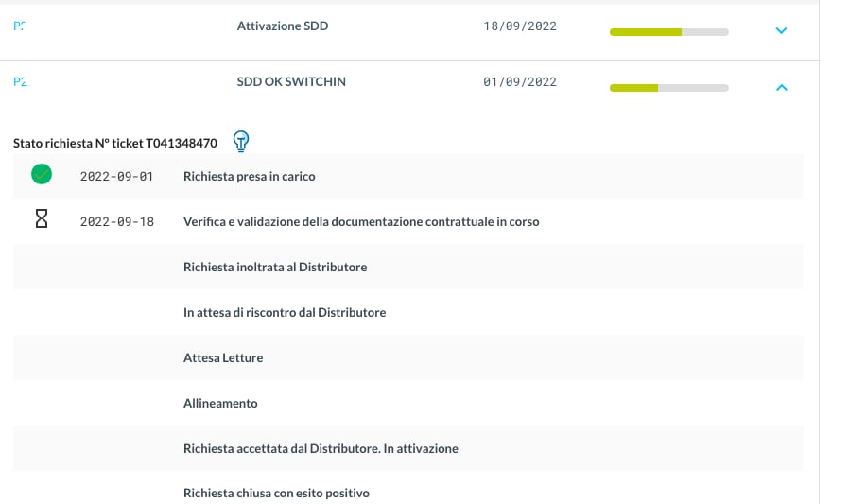Select the Attesa Letture step
The height and width of the screenshot is (504, 849).
pos(223,358)
